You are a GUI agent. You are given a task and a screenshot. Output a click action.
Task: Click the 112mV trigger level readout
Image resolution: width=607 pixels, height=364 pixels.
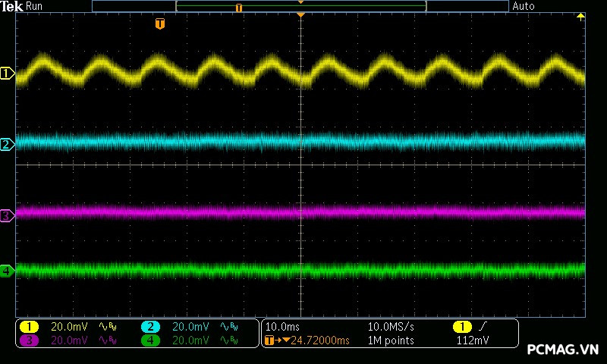[x=473, y=340]
